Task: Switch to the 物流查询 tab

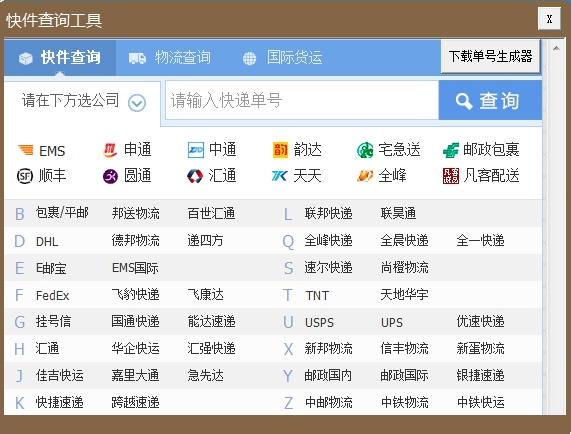Action: [170, 58]
